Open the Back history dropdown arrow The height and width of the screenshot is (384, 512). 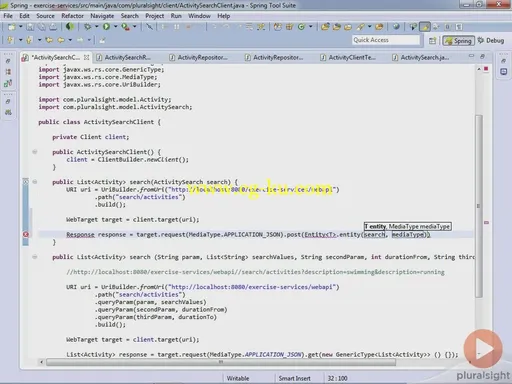[70, 40]
